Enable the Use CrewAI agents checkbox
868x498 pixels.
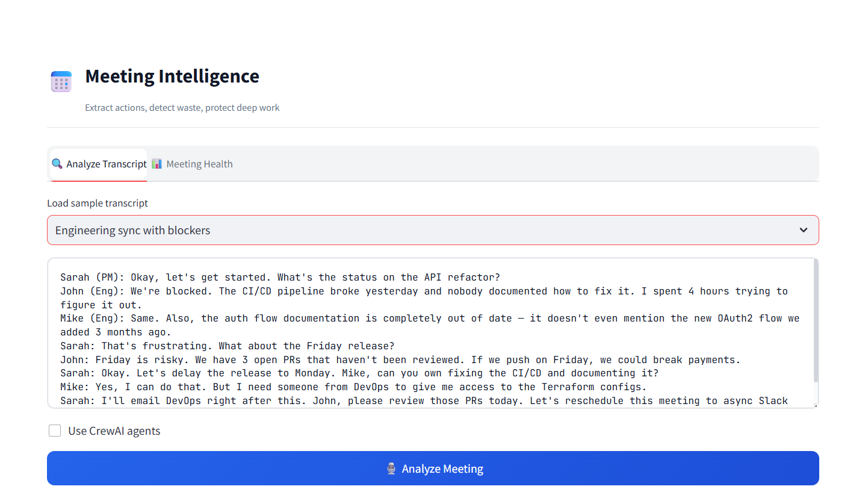[55, 431]
